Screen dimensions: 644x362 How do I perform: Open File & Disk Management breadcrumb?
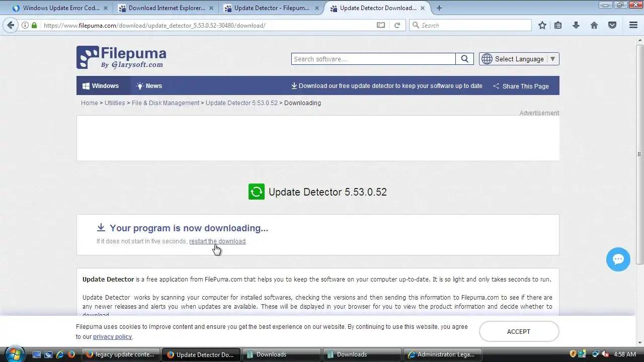pyautogui.click(x=166, y=103)
